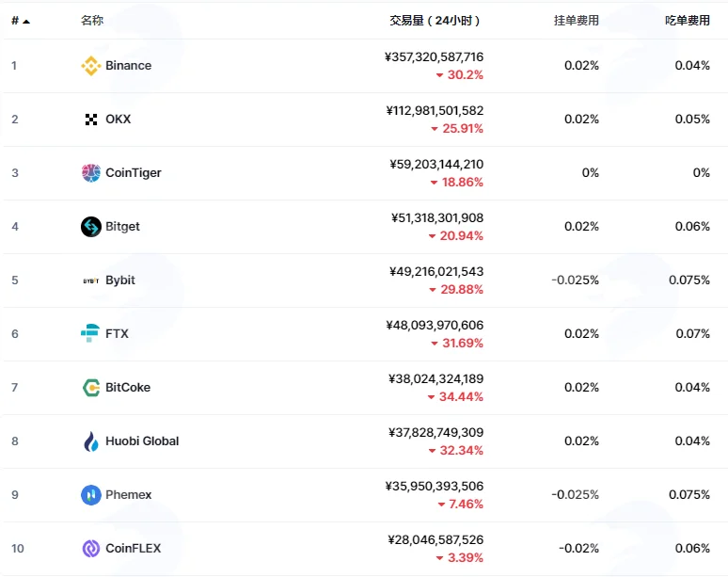Sort by 交易量 (24小时) column header

pos(435,21)
